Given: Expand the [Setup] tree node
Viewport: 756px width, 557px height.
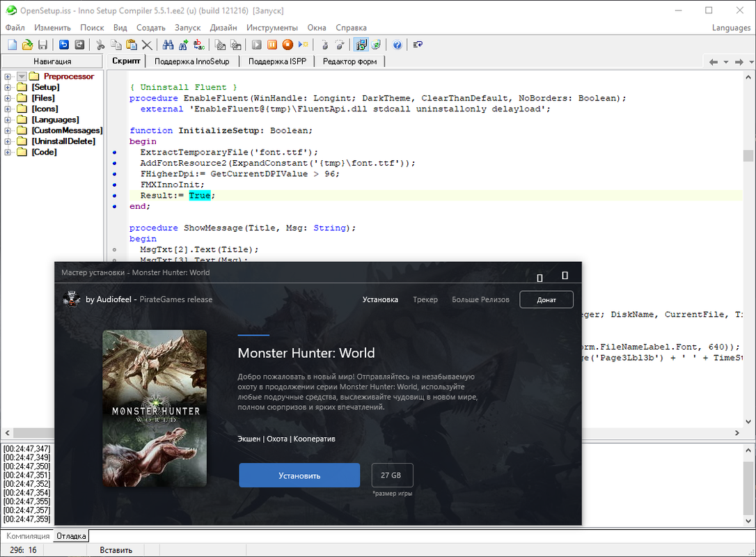Looking at the screenshot, I should point(8,87).
